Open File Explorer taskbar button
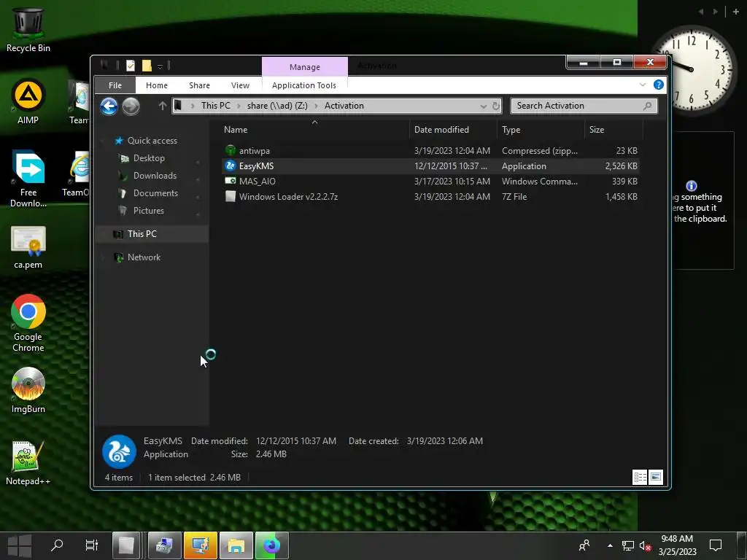The image size is (747, 560). (236, 545)
